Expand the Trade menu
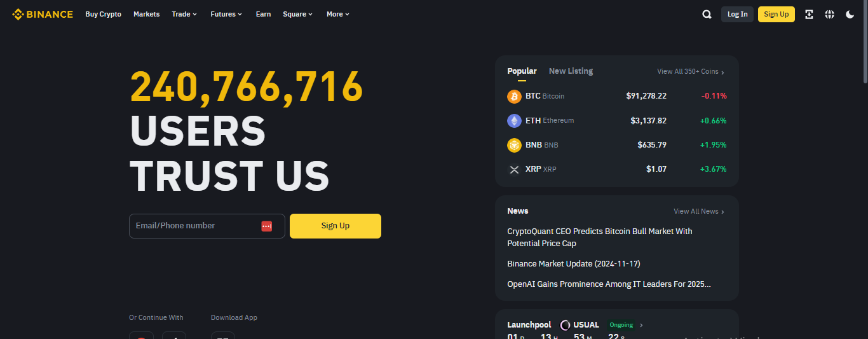The height and width of the screenshot is (339, 868). point(184,14)
